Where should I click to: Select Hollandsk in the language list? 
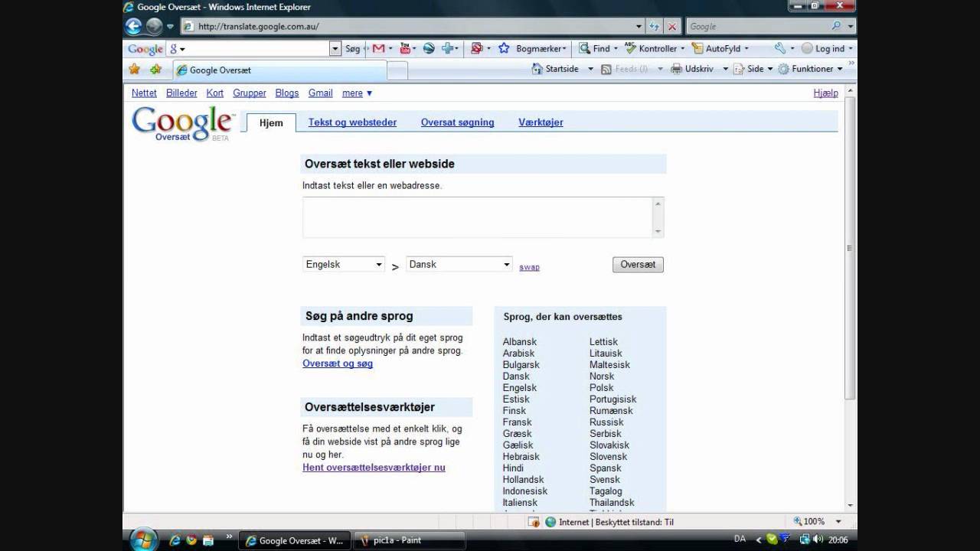(523, 480)
